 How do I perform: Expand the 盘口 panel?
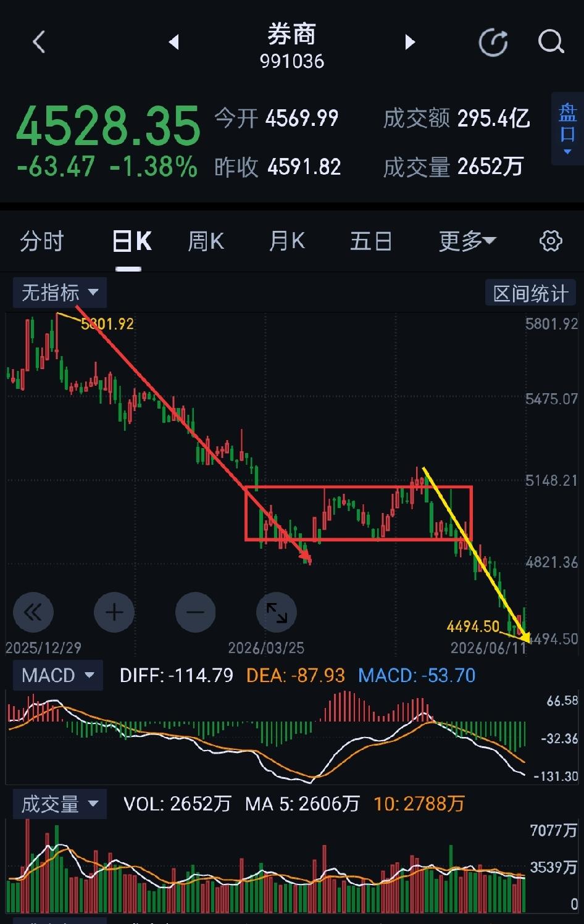tap(567, 128)
